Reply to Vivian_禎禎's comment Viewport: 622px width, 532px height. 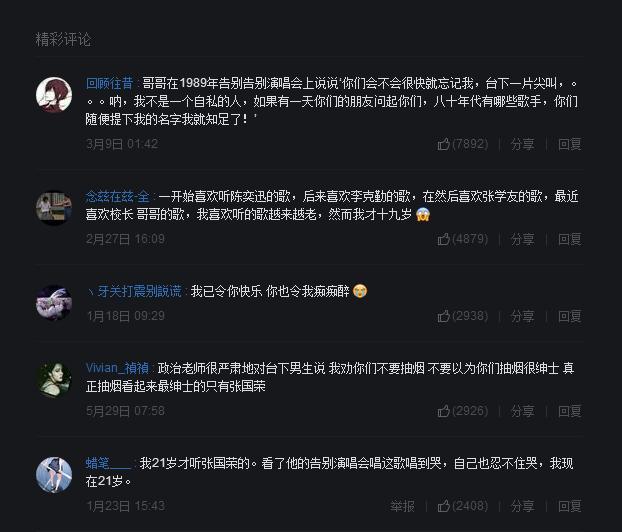[x=570, y=411]
